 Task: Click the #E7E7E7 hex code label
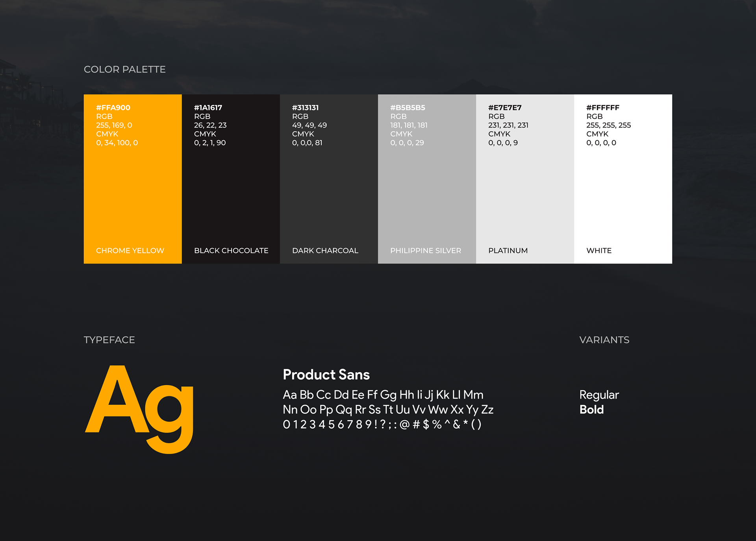point(505,107)
